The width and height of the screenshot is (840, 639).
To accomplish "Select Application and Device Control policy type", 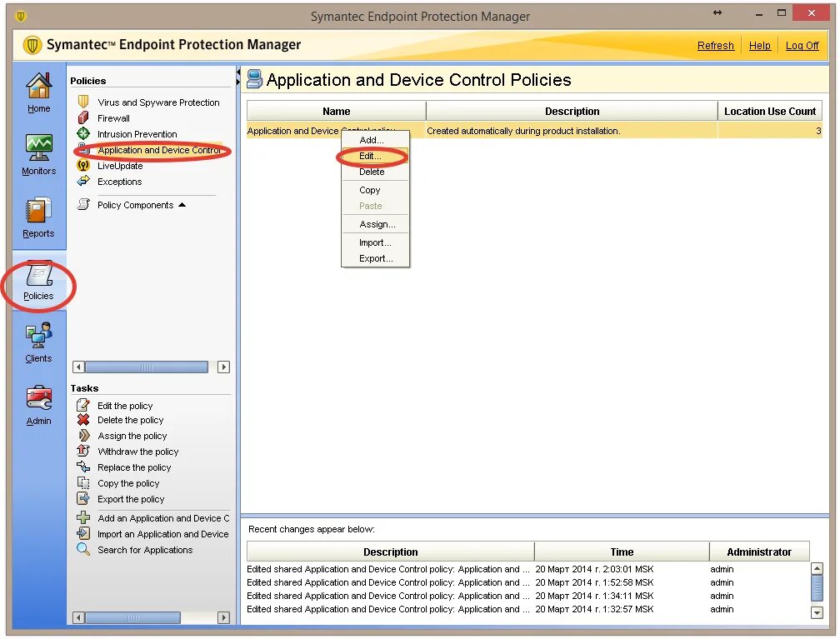I will click(x=158, y=150).
